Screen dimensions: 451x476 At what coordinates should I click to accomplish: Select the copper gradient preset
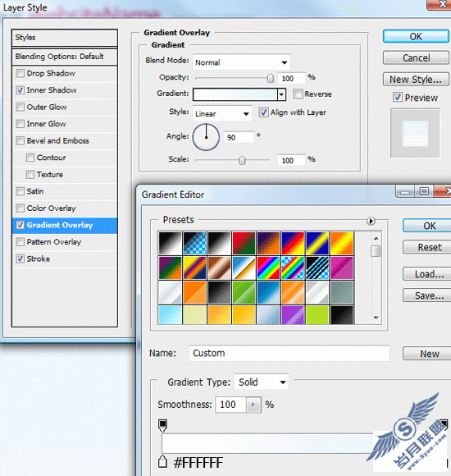point(219,268)
